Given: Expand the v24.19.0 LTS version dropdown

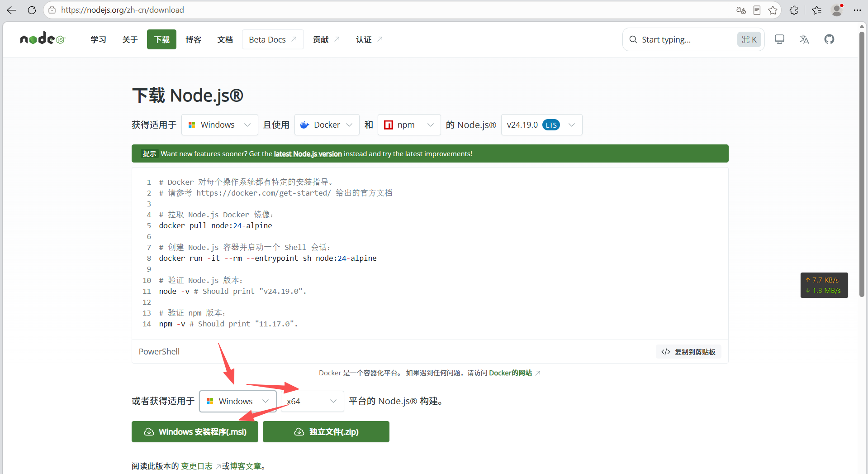Looking at the screenshot, I should (x=541, y=124).
